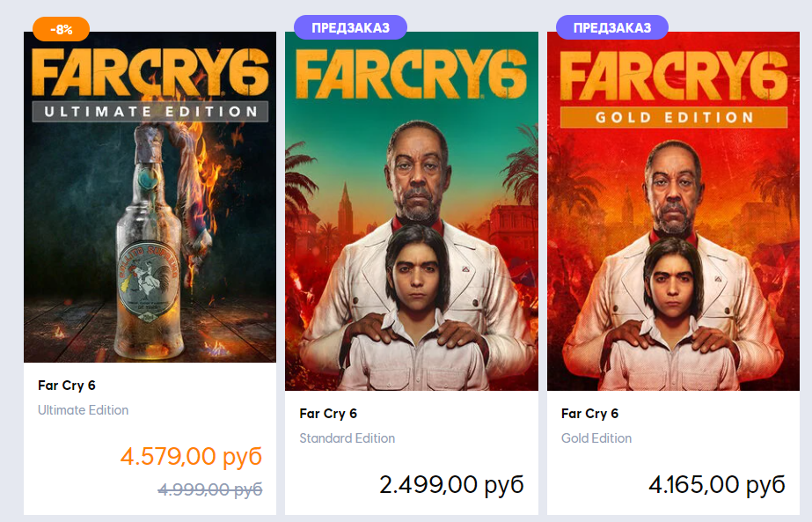This screenshot has width=812, height=522.
Task: Click the crossed-out price 4.999,00 руб
Action: [x=210, y=489]
